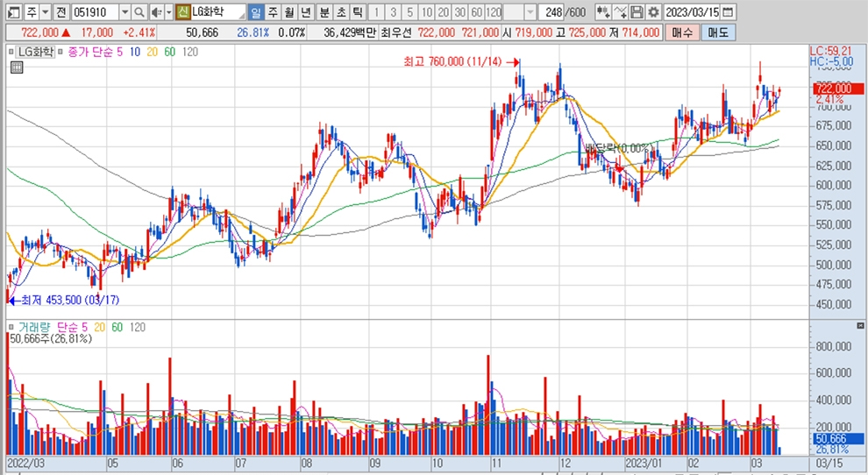Image resolution: width=868 pixels, height=475 pixels.
Task: Click the save chart floppy disk icon
Action: [637, 12]
